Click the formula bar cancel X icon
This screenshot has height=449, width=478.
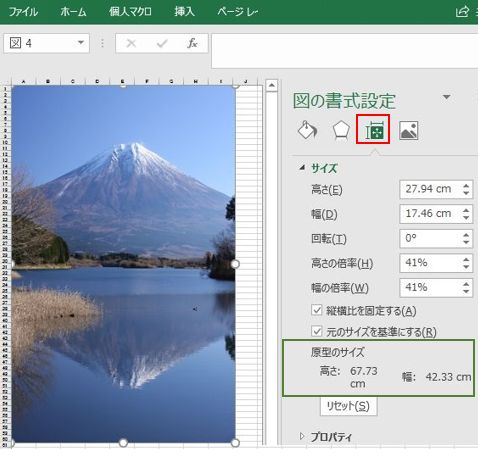[x=131, y=43]
